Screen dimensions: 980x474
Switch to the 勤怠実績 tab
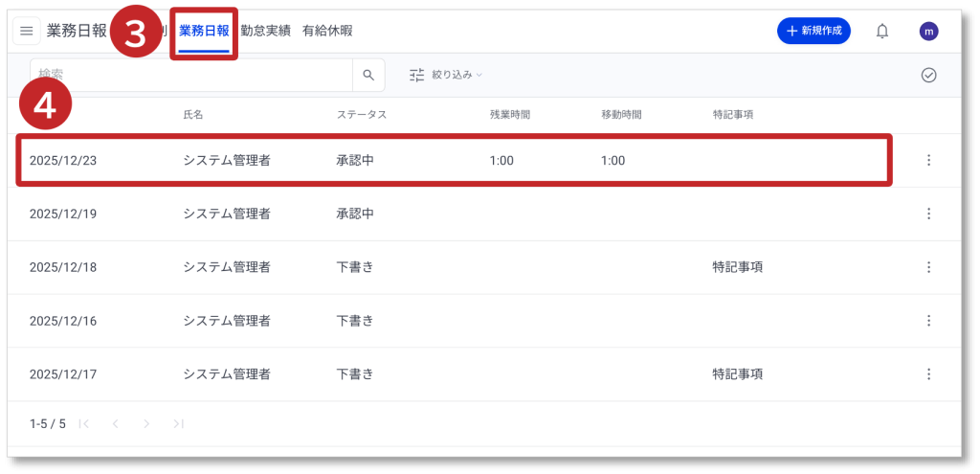(265, 31)
